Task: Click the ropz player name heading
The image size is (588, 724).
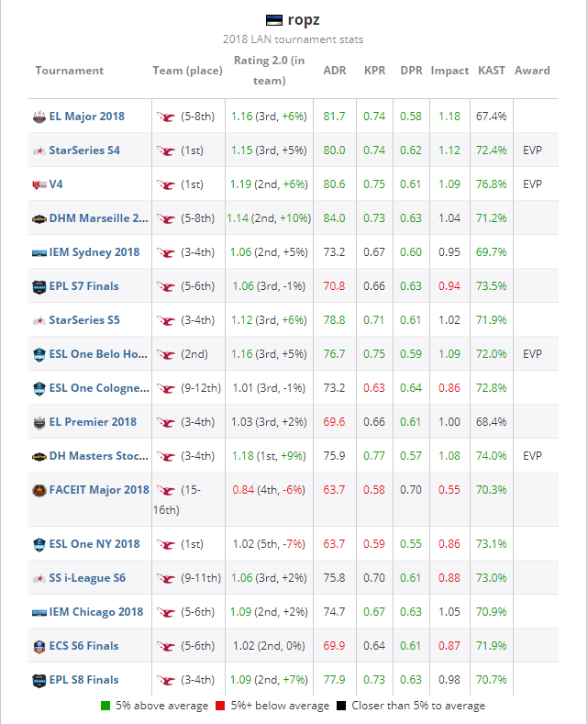Action: coord(304,20)
